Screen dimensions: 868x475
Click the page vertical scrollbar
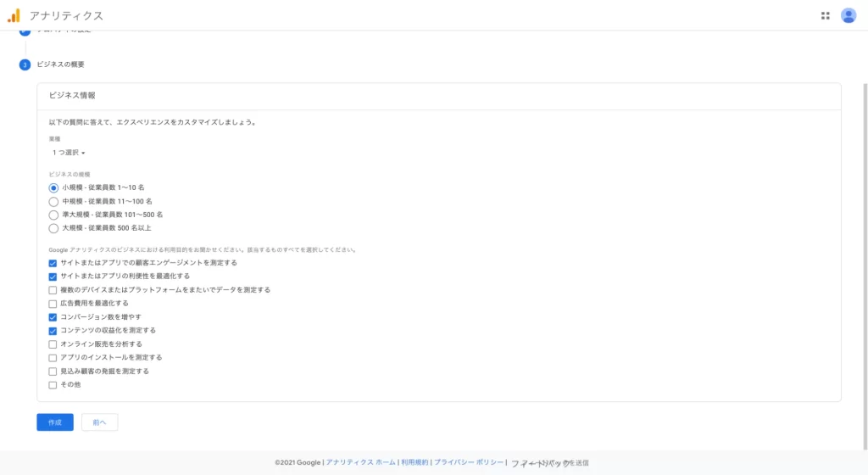[864, 254]
